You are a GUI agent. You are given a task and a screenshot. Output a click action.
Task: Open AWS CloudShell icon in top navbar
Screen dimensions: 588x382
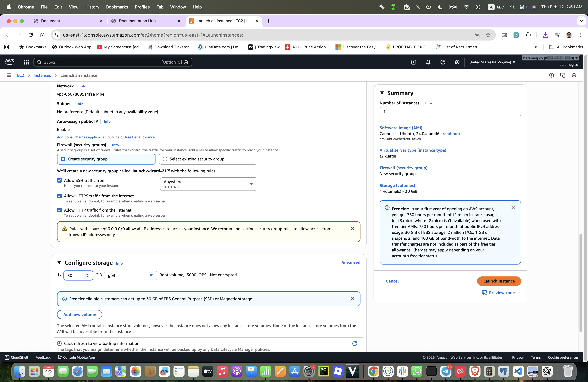pos(414,62)
